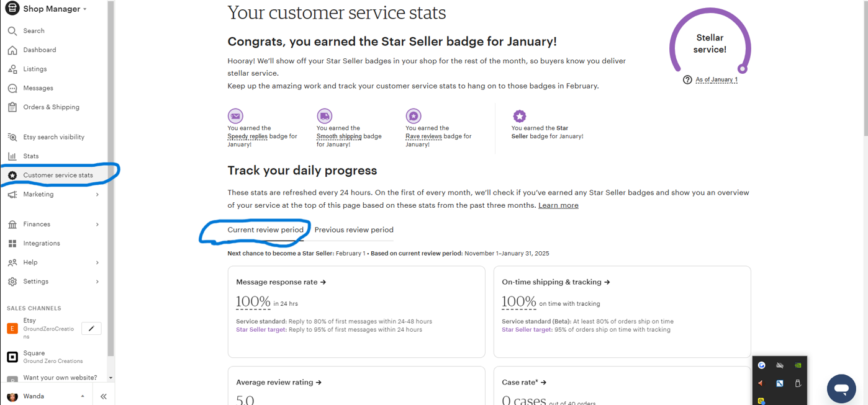Open the Stats bar chart icon
This screenshot has width=868, height=405.
12,156
